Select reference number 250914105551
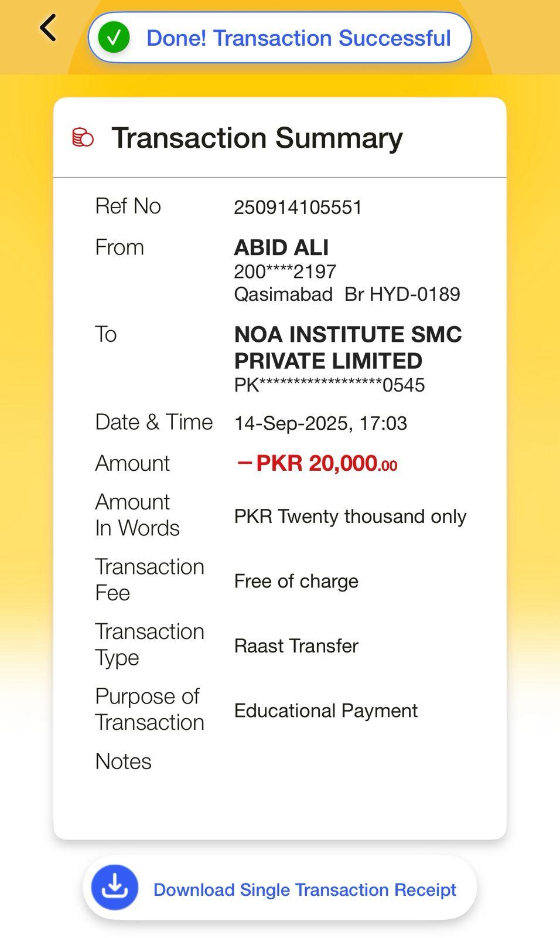 coord(298,207)
